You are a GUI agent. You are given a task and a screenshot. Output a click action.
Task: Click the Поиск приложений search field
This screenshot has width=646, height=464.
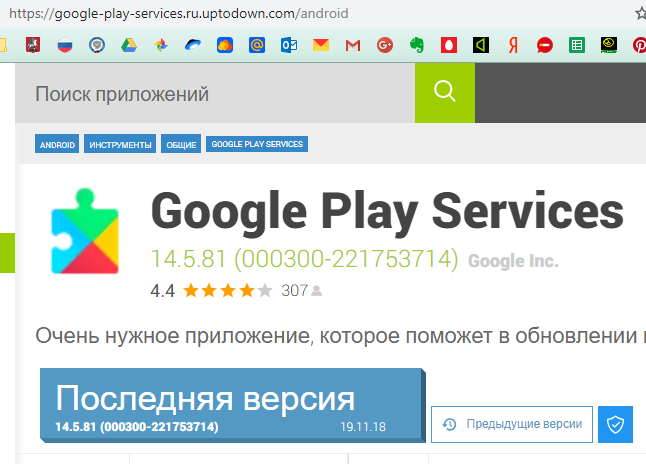215,93
